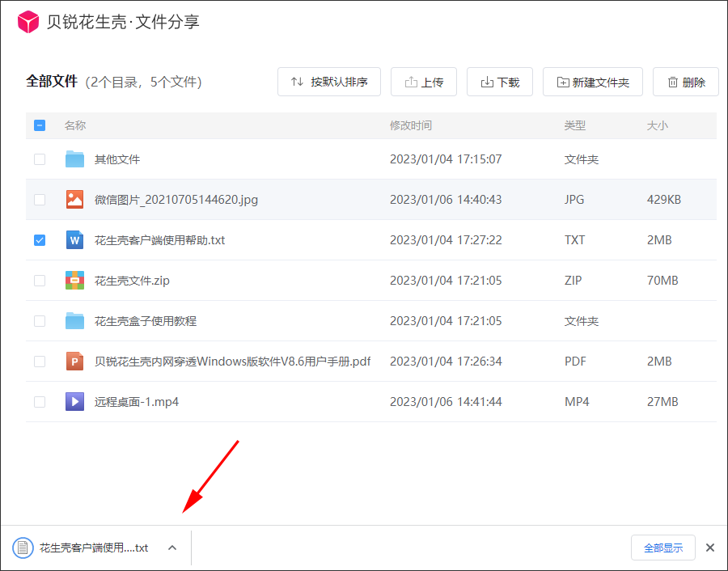Click the 贝锐花生壳 pink cube logo
The image size is (728, 571).
pyautogui.click(x=28, y=22)
